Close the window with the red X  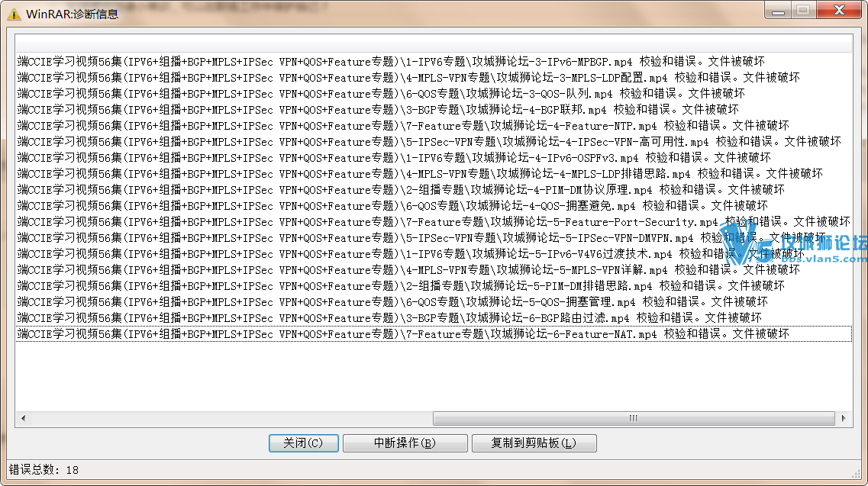839,11
